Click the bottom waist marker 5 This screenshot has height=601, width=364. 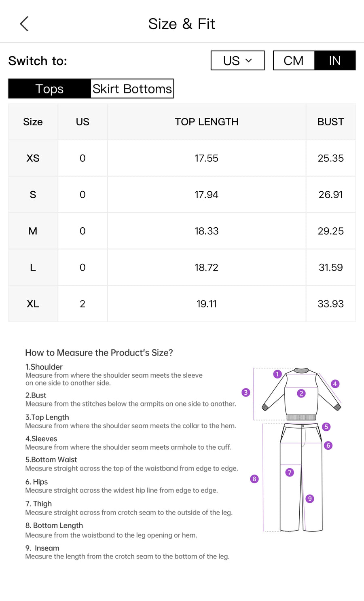coord(326,427)
